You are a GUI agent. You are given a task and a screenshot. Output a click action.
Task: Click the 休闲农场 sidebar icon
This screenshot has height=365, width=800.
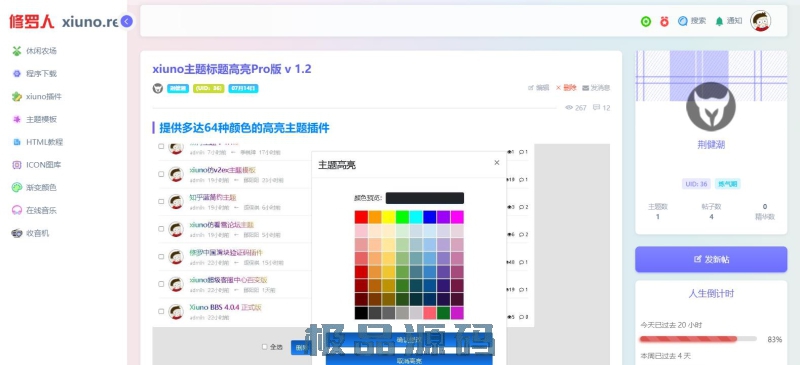(17, 51)
